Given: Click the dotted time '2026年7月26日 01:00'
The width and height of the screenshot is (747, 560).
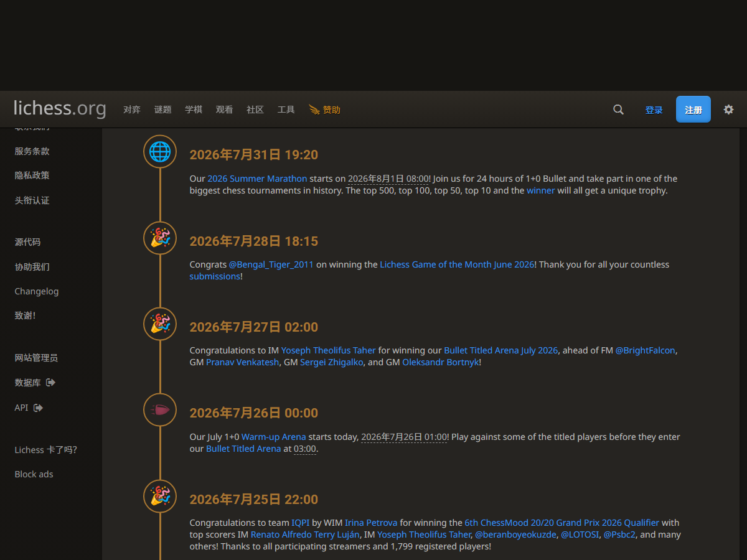Looking at the screenshot, I should [405, 437].
